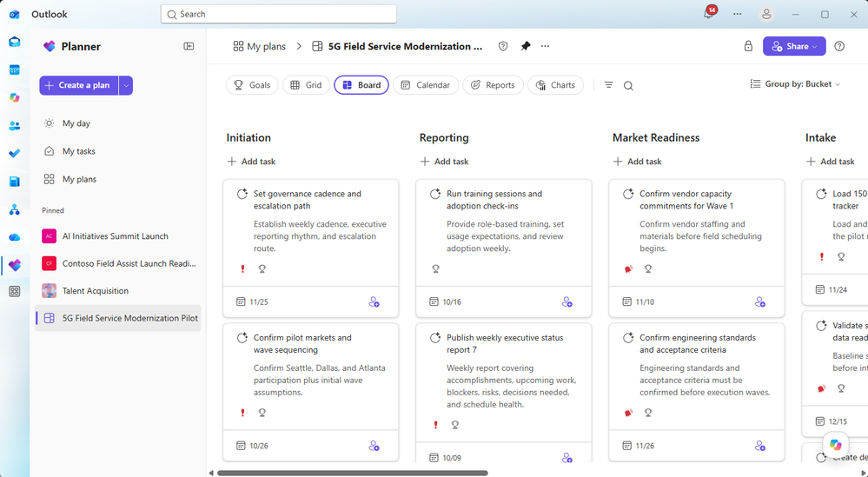Viewport: 868px width, 477px height.
Task: Open Mail in the Outlook app rail
Action: [x=15, y=42]
